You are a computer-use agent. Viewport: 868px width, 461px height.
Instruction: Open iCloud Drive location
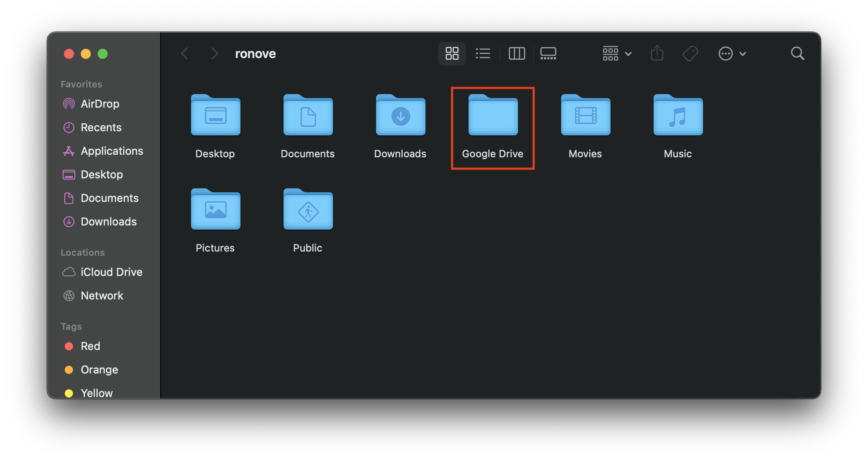pyautogui.click(x=111, y=272)
